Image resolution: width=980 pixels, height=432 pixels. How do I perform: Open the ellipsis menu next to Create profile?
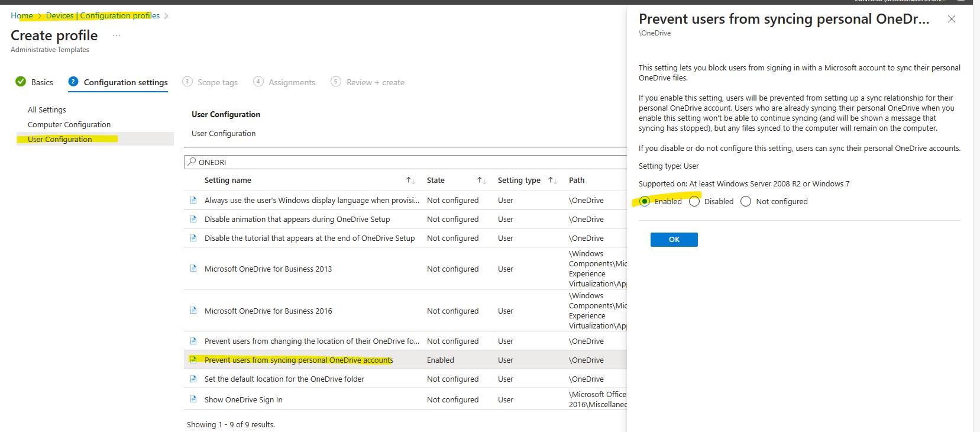[x=117, y=36]
